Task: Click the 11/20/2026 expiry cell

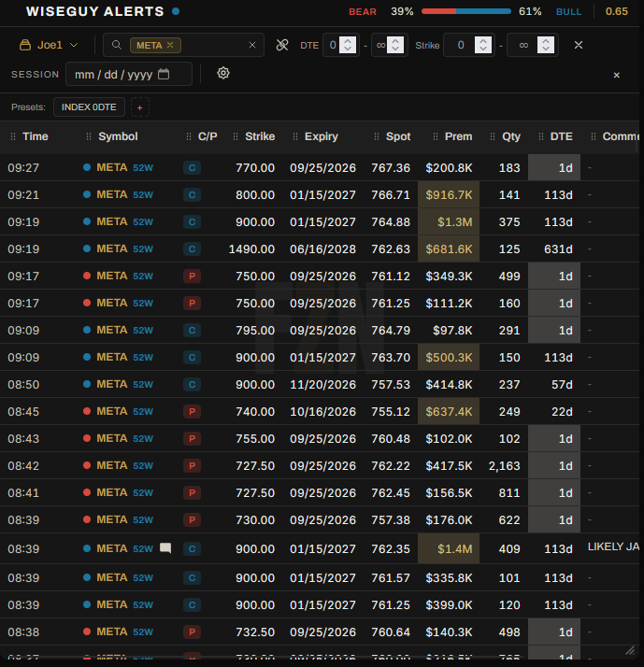Action: click(x=322, y=385)
